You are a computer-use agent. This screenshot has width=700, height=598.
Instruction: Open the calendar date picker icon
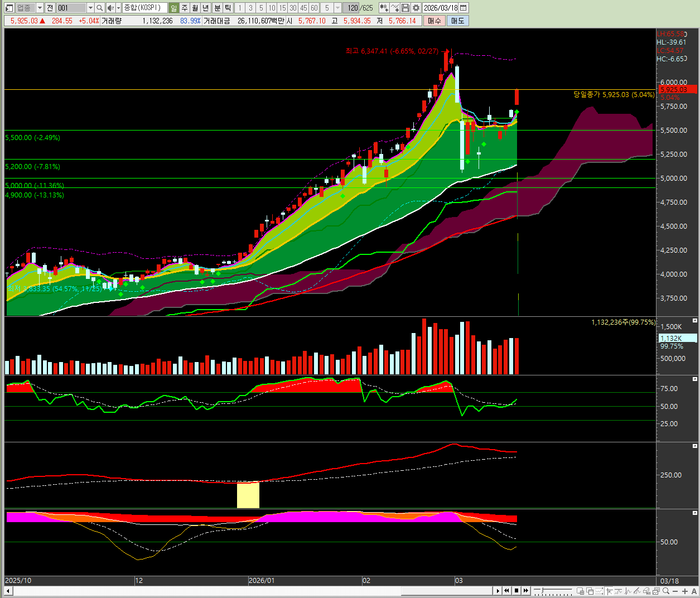tap(464, 8)
